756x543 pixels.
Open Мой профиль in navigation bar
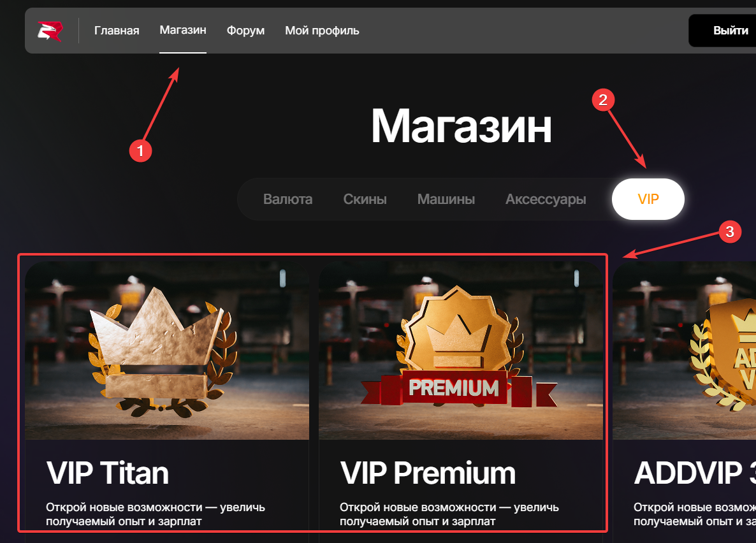(322, 31)
